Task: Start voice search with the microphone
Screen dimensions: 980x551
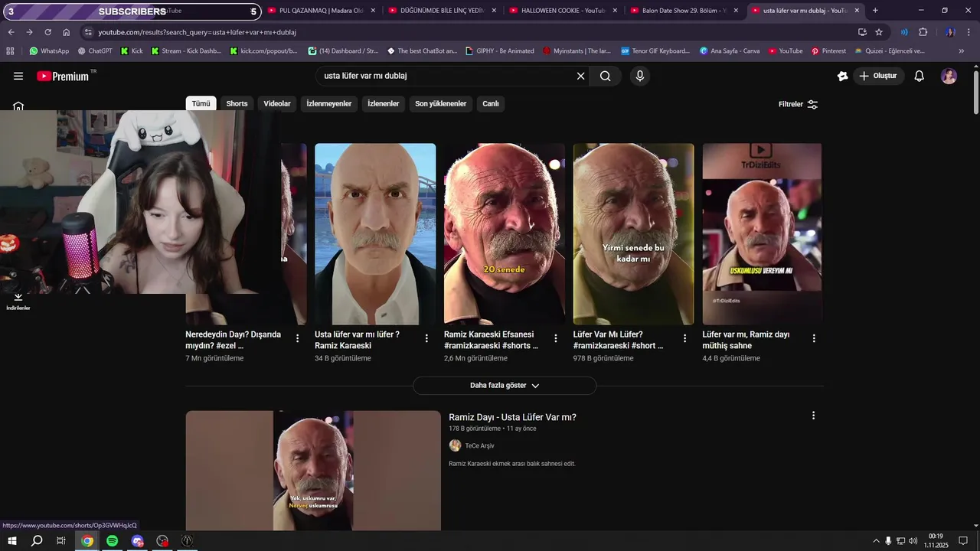Action: point(640,76)
